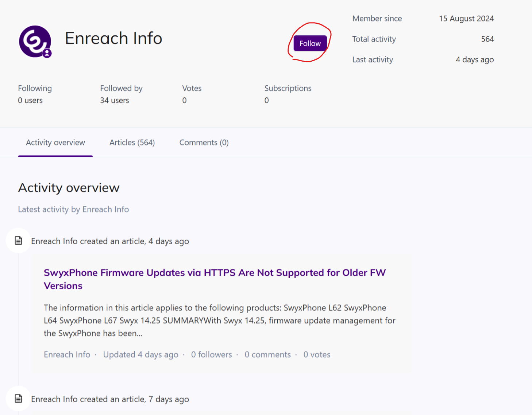Viewport: 532px width, 415px height.
Task: Click the Updated 4 days ago timestamp
Action: [x=140, y=354]
